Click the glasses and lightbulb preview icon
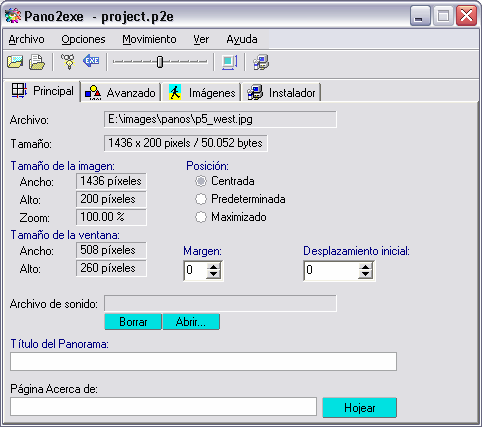This screenshot has height=427, width=482. (68, 62)
